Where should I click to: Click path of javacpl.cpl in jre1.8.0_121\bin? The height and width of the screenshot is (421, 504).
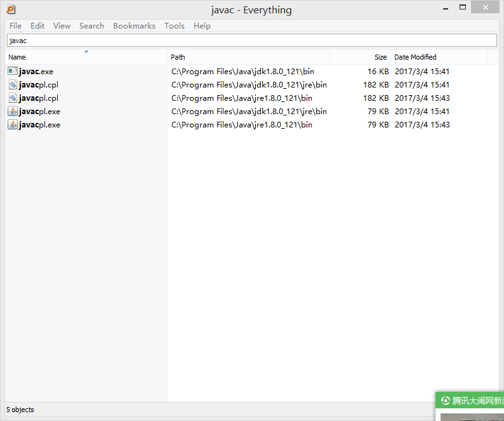point(242,98)
